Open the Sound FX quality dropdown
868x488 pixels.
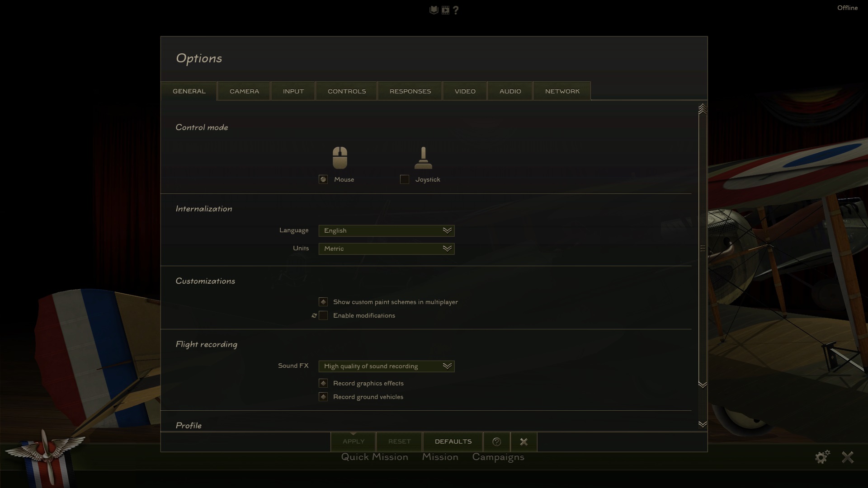pos(386,366)
